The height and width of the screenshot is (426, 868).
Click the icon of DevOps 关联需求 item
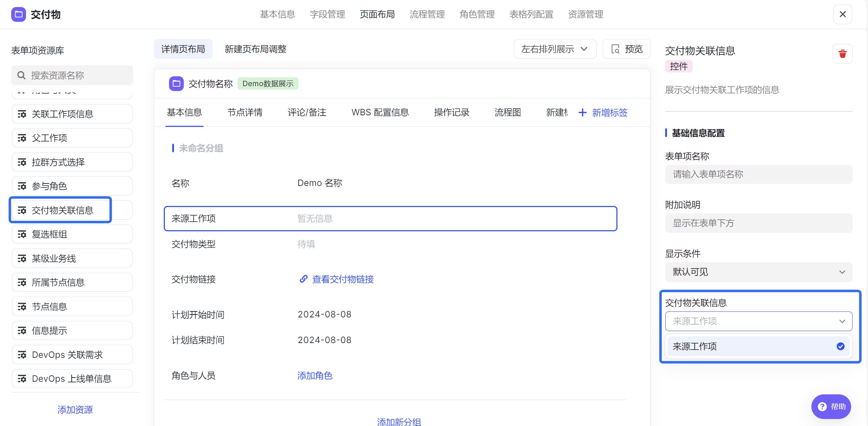click(x=22, y=355)
